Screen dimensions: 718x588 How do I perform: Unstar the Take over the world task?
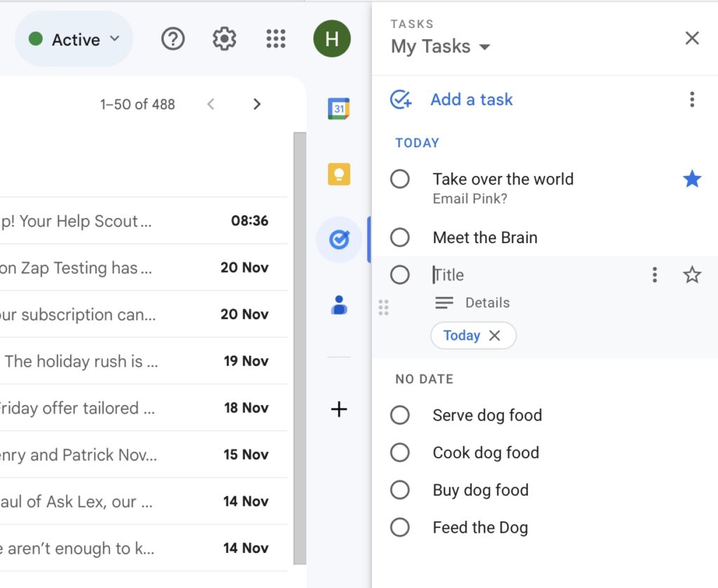point(691,179)
